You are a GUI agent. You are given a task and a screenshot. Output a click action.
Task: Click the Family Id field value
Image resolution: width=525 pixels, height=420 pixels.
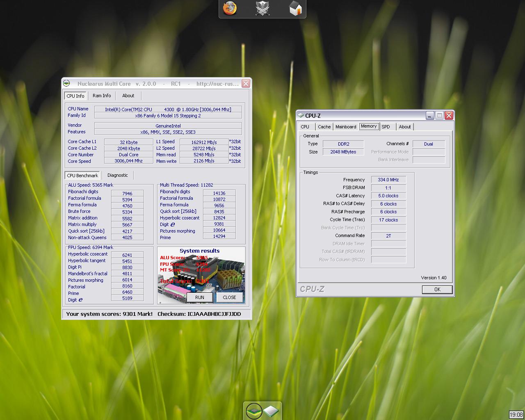[x=168, y=116]
